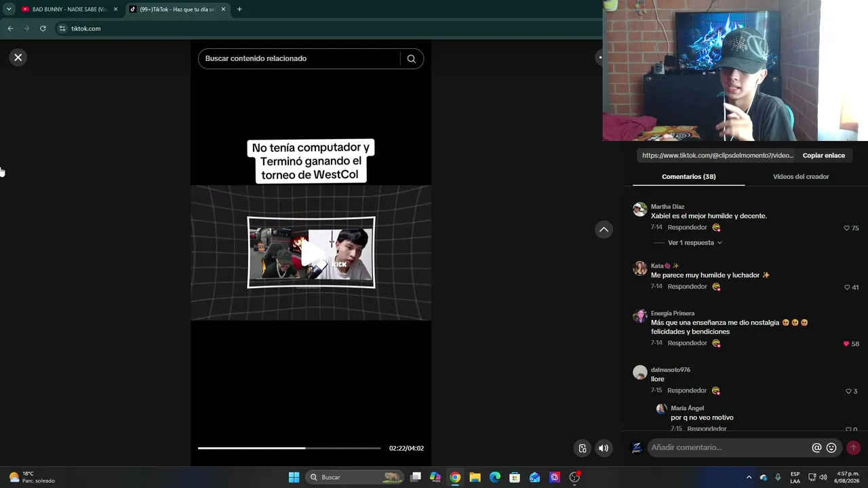The height and width of the screenshot is (488, 868).
Task: Select the TikTok browser tab
Action: pos(176,9)
